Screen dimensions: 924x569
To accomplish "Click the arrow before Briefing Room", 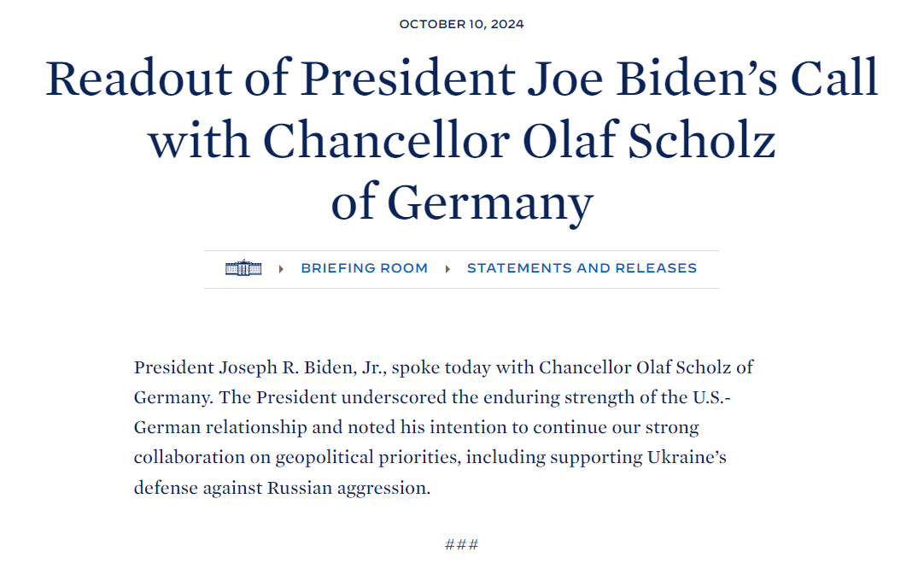I will pos(281,269).
